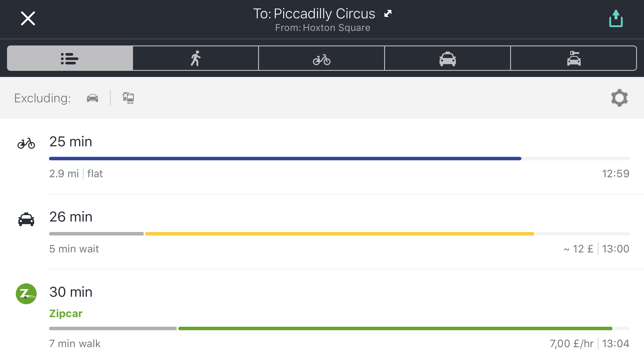
Task: Open route settings with gear icon
Action: point(619,98)
